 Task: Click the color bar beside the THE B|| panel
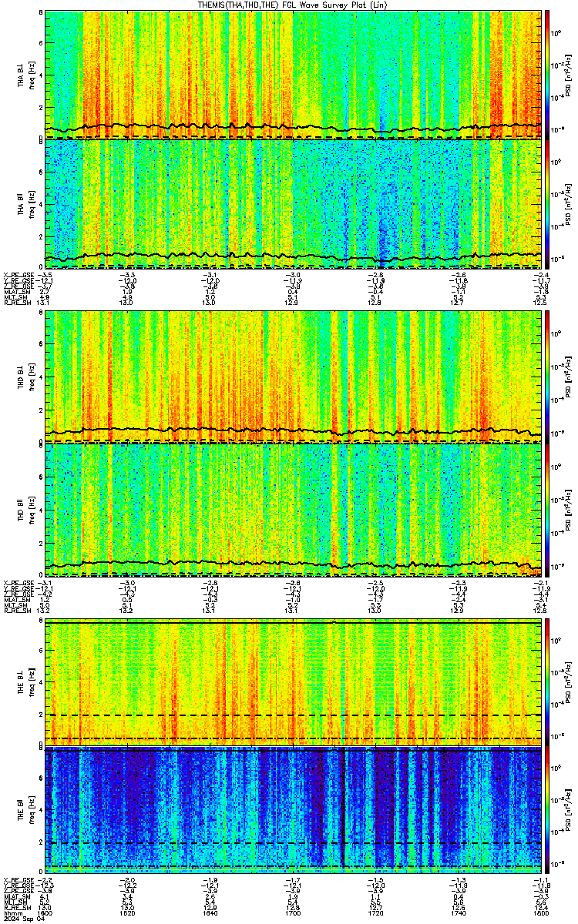[x=547, y=811]
